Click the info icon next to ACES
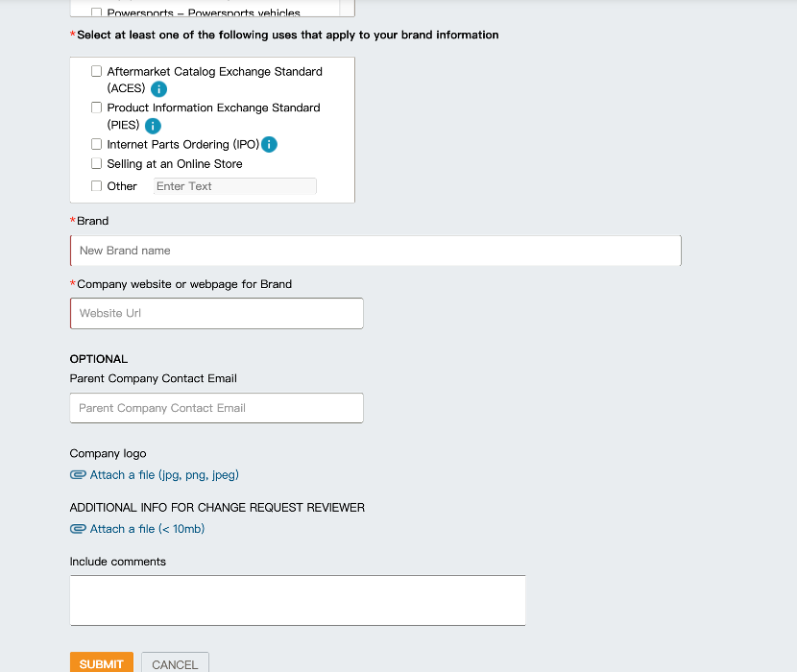Image resolution: width=797 pixels, height=672 pixels. tap(159, 89)
